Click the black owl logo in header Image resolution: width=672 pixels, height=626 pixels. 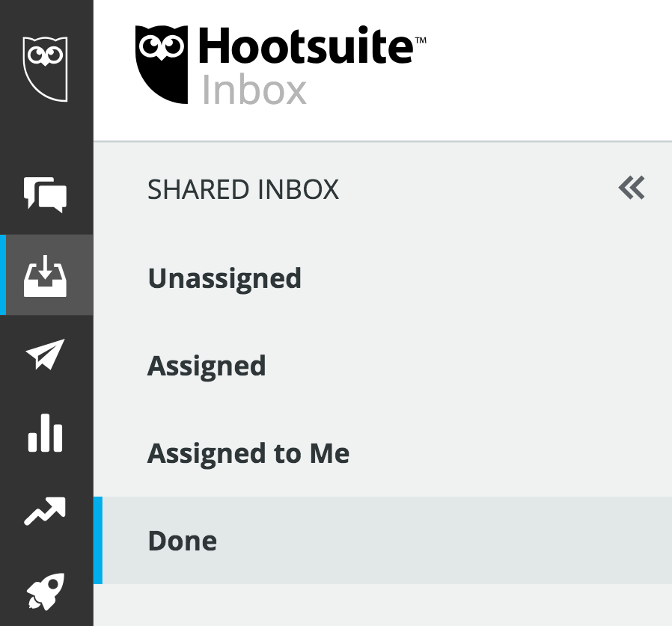tap(162, 64)
